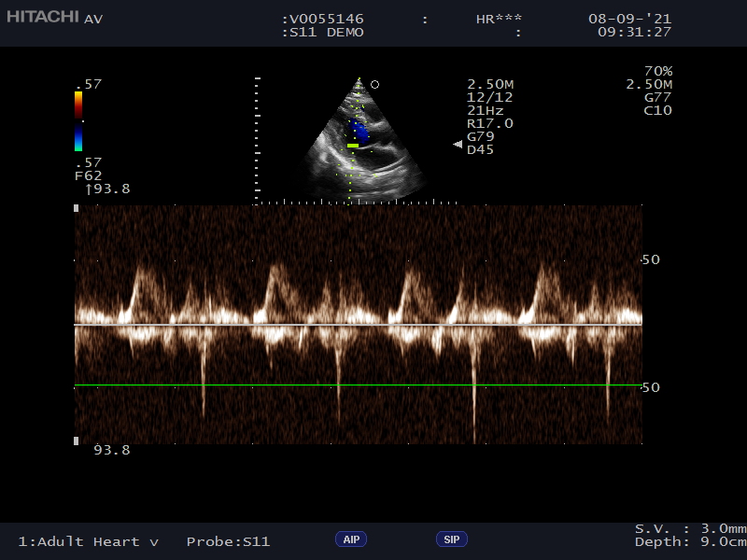
Task: Click the Depth 9.0cm readout
Action: (x=687, y=542)
